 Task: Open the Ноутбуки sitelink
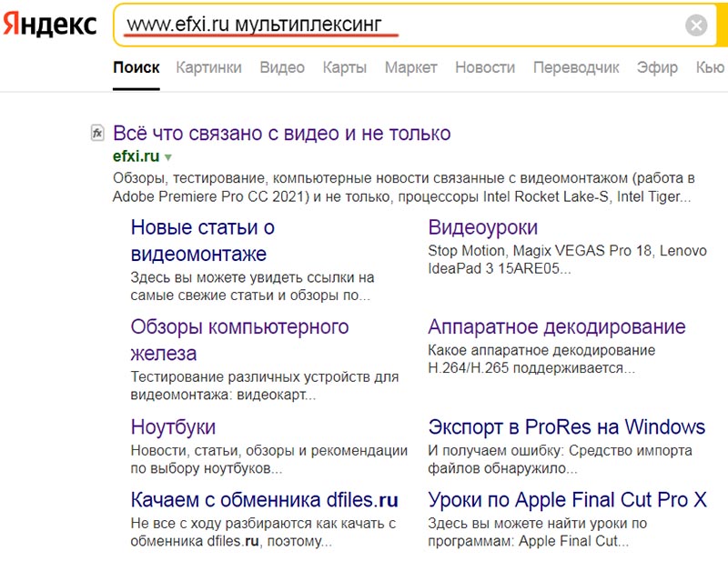click(173, 427)
